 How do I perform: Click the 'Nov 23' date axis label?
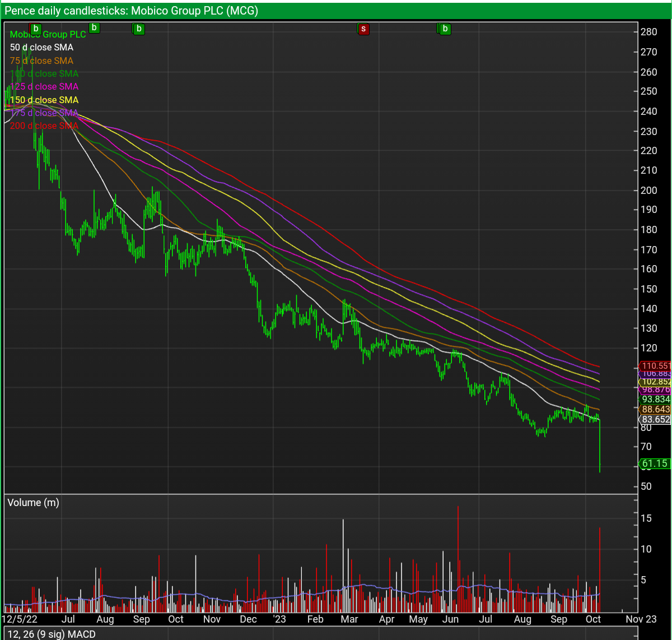point(641,619)
